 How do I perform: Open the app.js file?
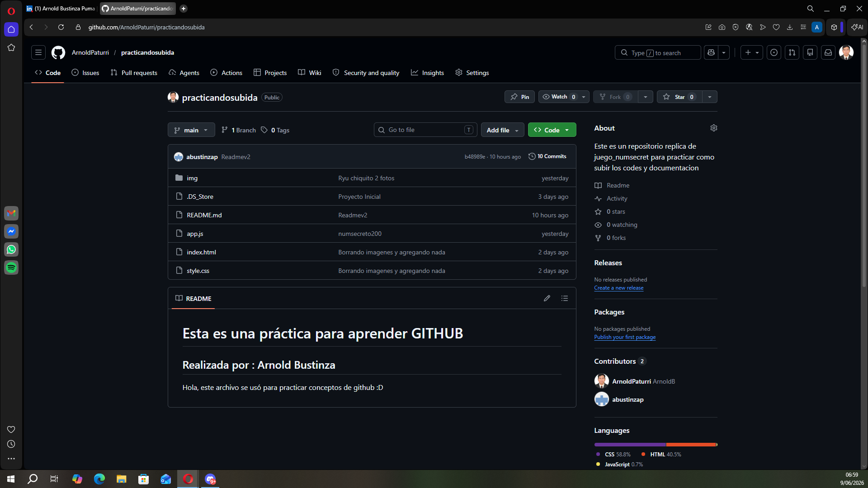tap(195, 234)
